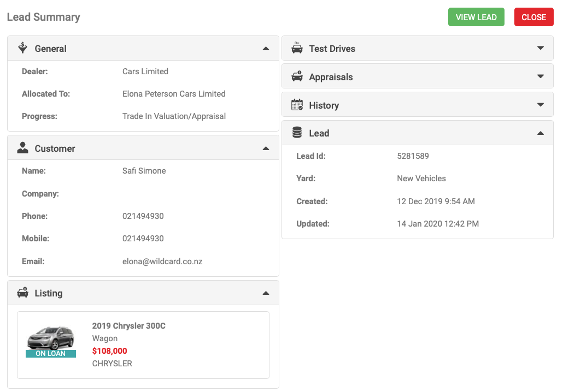The width and height of the screenshot is (563, 392).
Task: Click Updated date 14 Jan 2020 12:42 PM
Action: pyautogui.click(x=438, y=224)
